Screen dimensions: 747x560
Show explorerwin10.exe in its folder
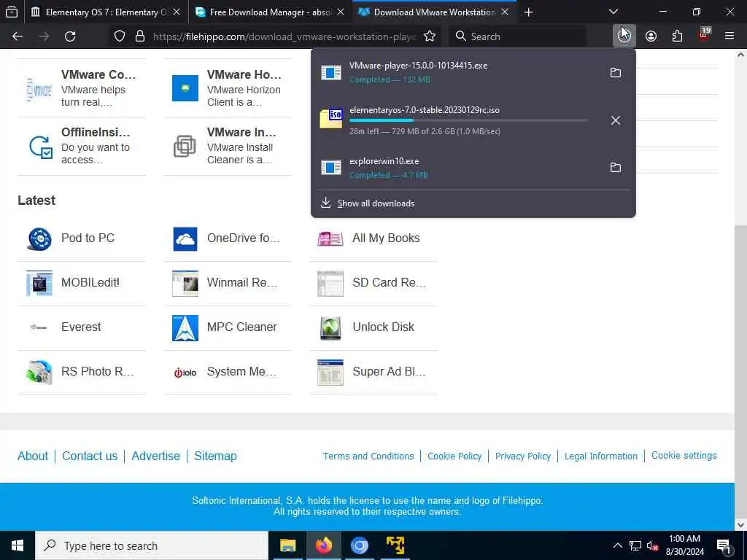pyautogui.click(x=616, y=167)
